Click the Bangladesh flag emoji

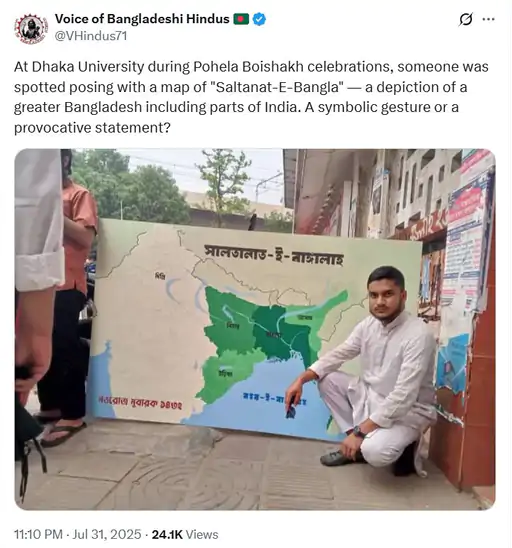pos(241,19)
